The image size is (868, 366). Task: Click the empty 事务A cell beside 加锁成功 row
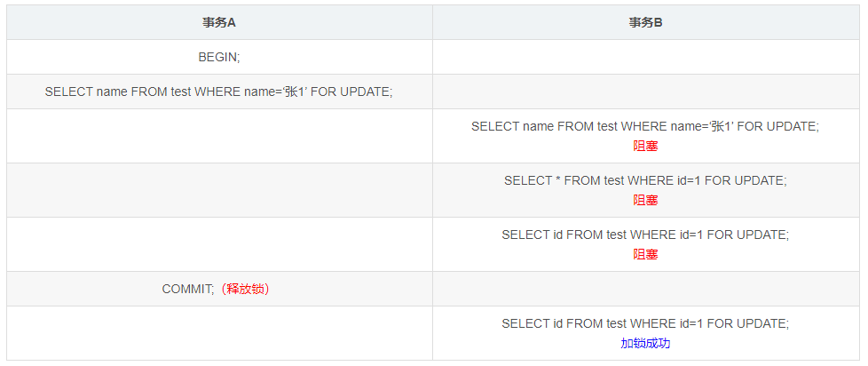coord(219,333)
